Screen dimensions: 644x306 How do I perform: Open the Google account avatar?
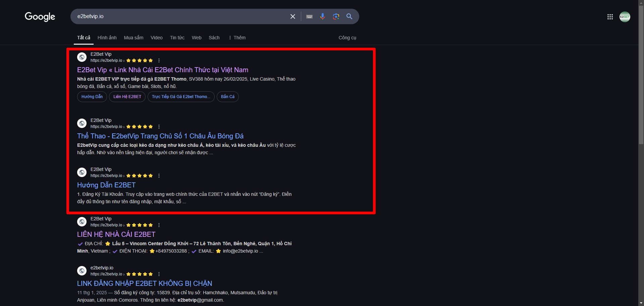tap(625, 17)
